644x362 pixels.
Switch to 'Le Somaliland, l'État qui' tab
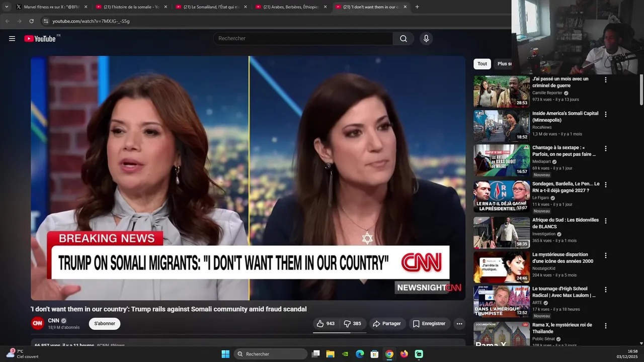pyautogui.click(x=210, y=7)
